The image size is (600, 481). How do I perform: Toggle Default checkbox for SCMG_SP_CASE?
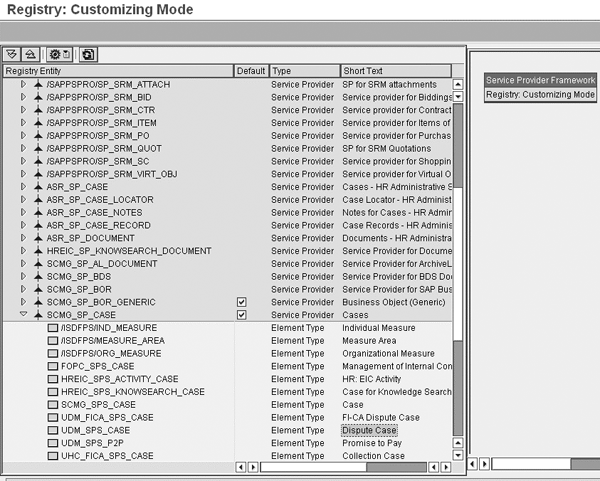pyautogui.click(x=240, y=315)
